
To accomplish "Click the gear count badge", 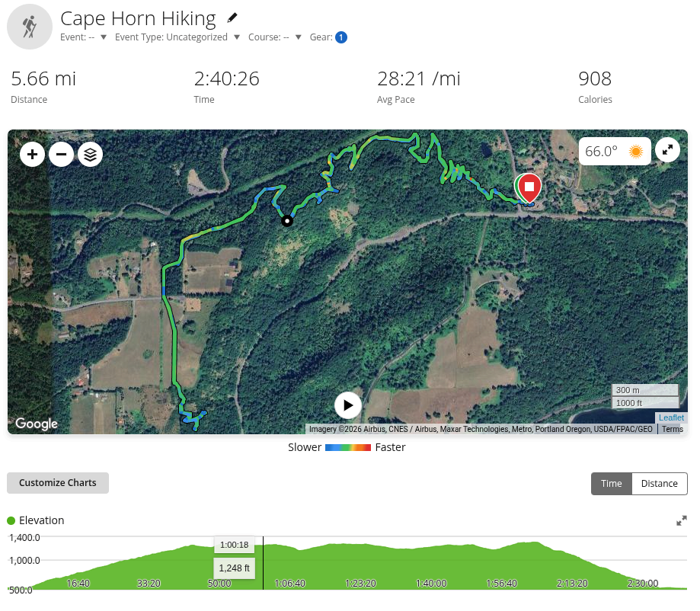I will [x=341, y=37].
